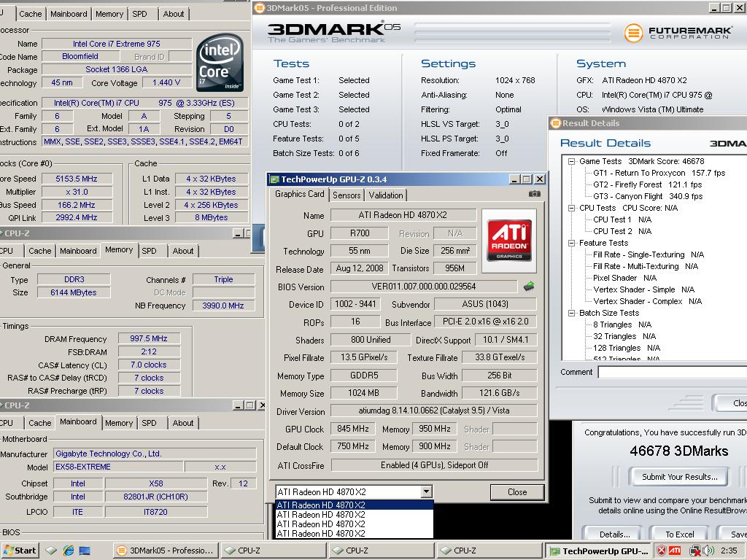Click the Comment input field in Result Details
747x560 pixels.
pos(672,373)
